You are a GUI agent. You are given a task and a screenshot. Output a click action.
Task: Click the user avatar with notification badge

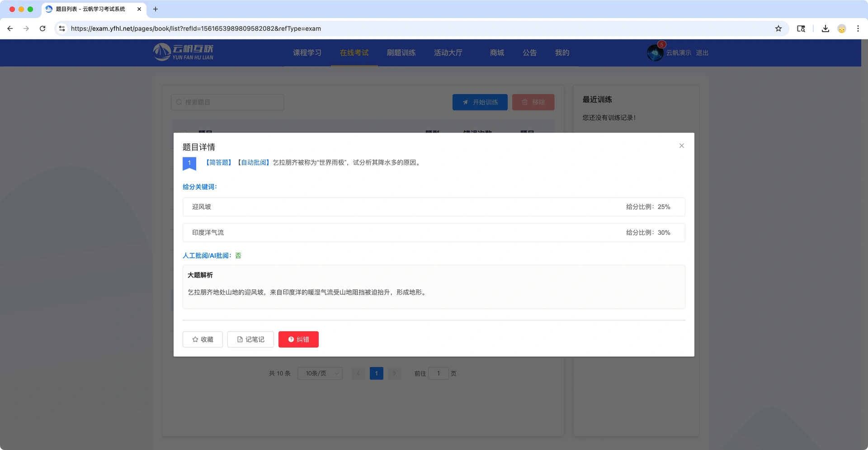(655, 52)
